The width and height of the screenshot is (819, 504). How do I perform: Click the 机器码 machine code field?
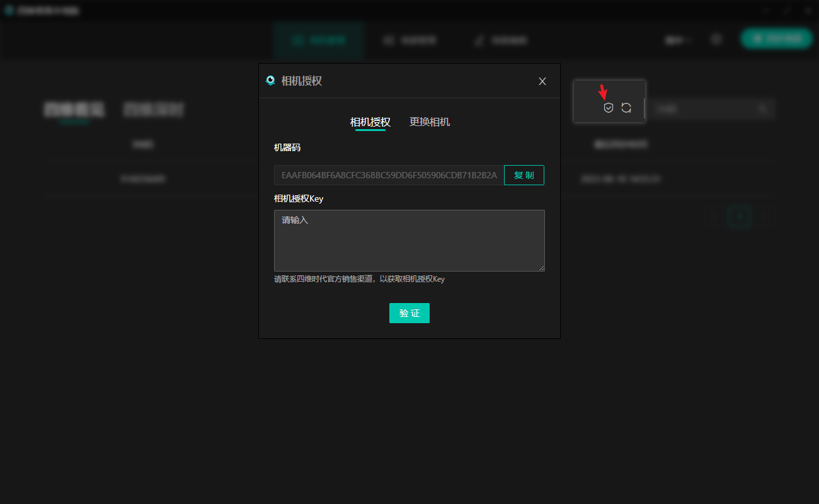pyautogui.click(x=389, y=175)
